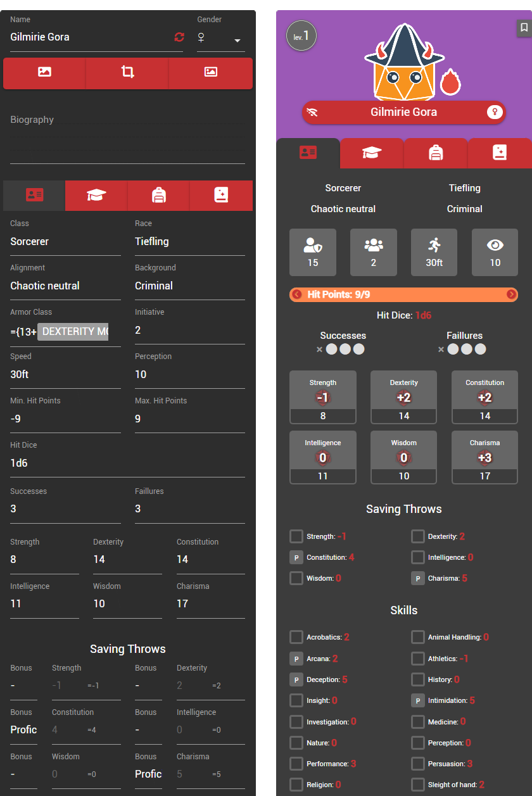Click the bookmark icon on character card
Viewport: 532px width, 796px height.
pyautogui.click(x=524, y=28)
